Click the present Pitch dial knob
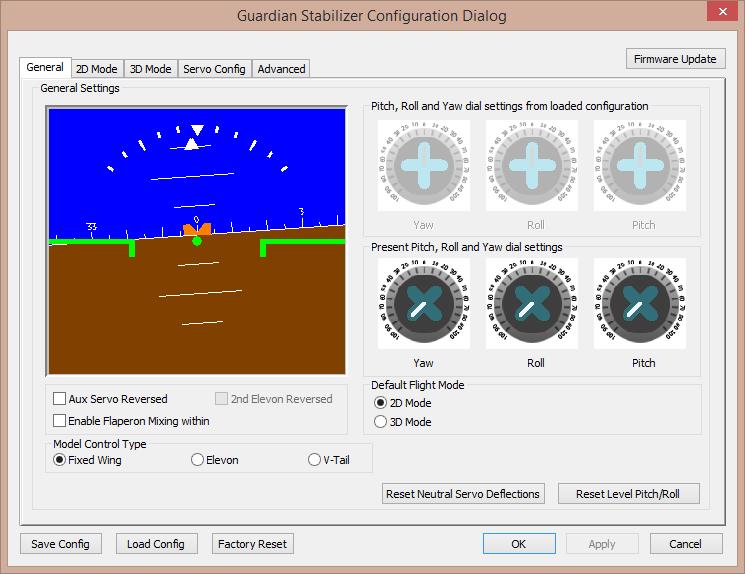This screenshot has width=745, height=574. pos(640,303)
